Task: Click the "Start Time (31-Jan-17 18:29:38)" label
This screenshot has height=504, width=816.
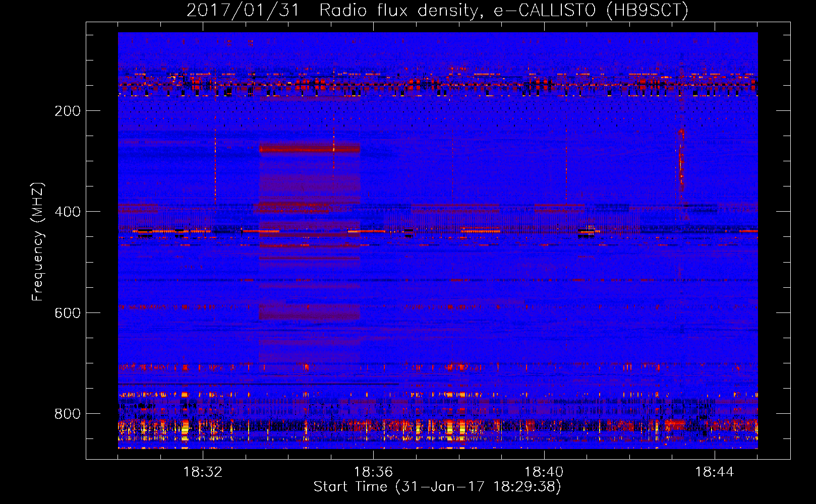Action: click(x=437, y=487)
